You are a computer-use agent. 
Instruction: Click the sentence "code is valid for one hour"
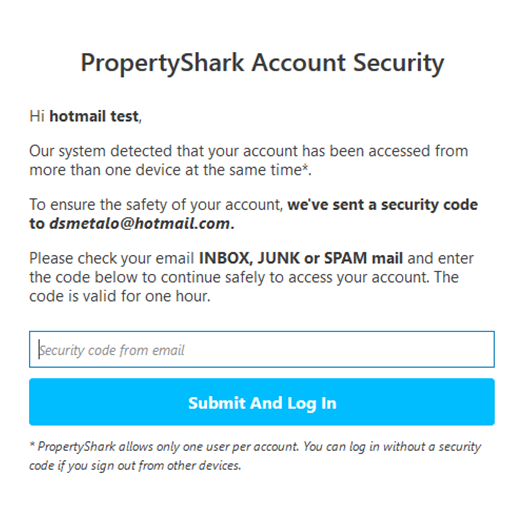119,296
